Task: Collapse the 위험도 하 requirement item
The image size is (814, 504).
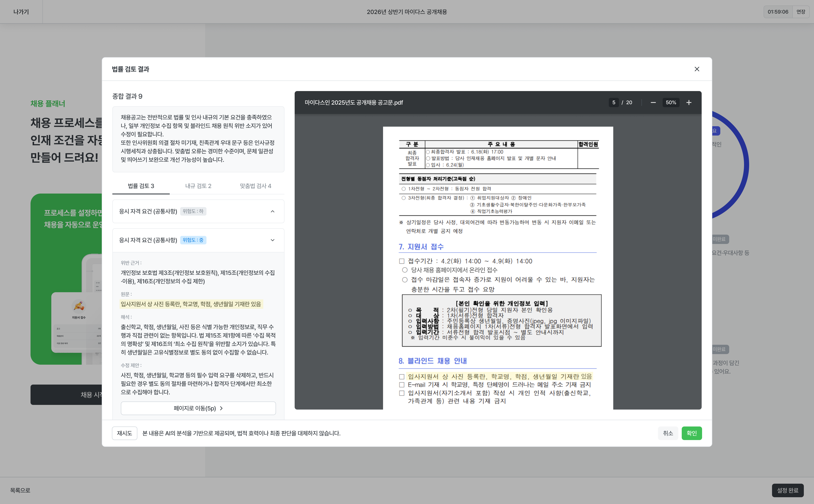Action: pos(273,211)
